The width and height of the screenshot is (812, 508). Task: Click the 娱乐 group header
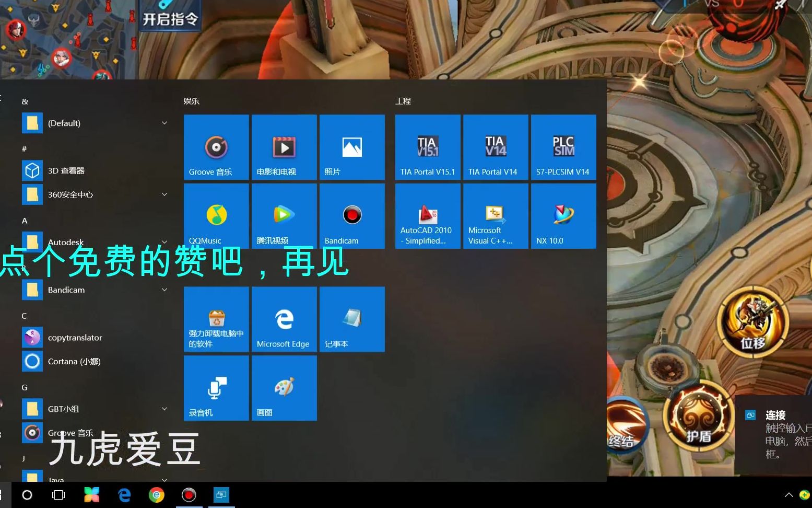[192, 101]
